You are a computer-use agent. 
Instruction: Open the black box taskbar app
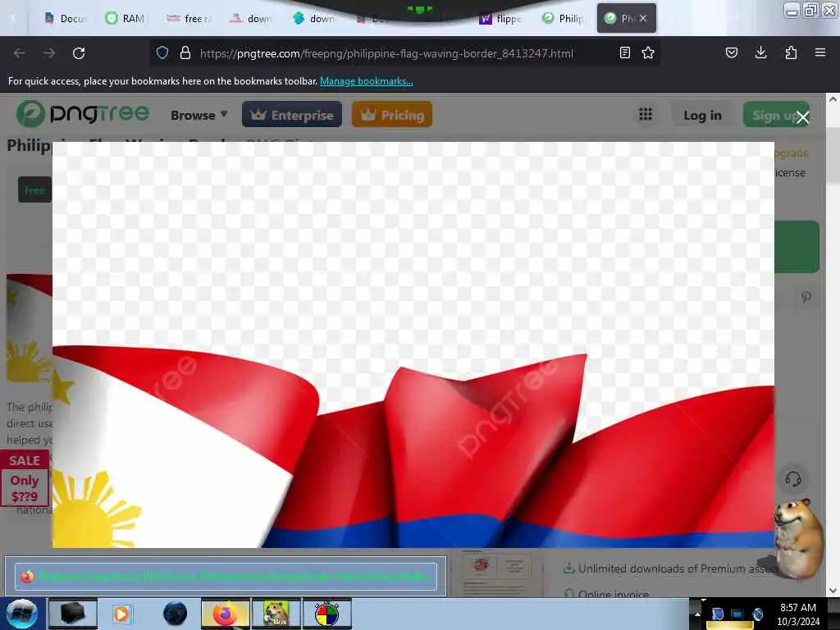point(73,614)
